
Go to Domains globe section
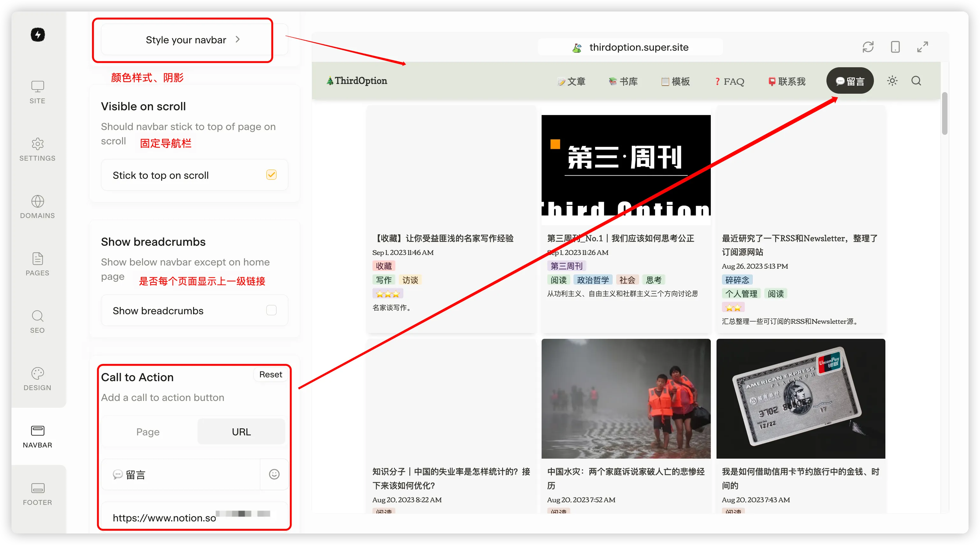(37, 207)
